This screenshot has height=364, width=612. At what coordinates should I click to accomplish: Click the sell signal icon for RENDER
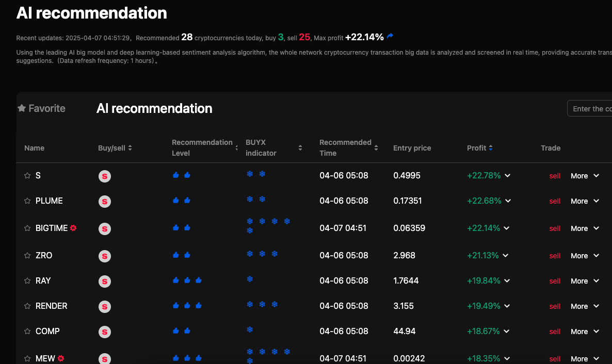point(105,306)
